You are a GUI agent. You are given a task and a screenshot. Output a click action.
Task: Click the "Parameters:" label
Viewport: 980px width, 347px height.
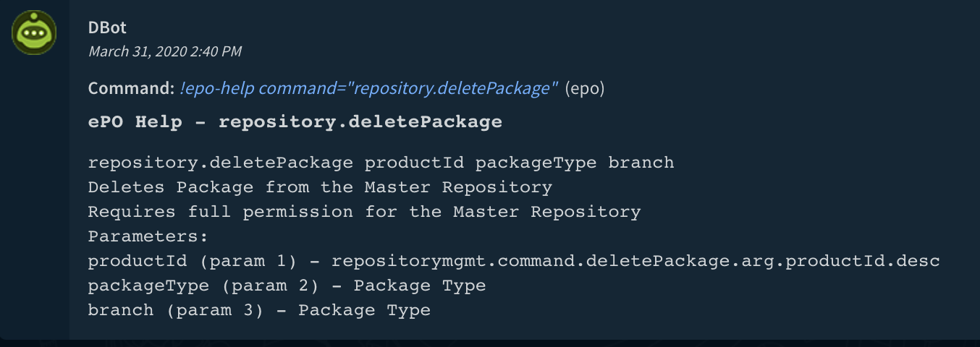click(148, 236)
